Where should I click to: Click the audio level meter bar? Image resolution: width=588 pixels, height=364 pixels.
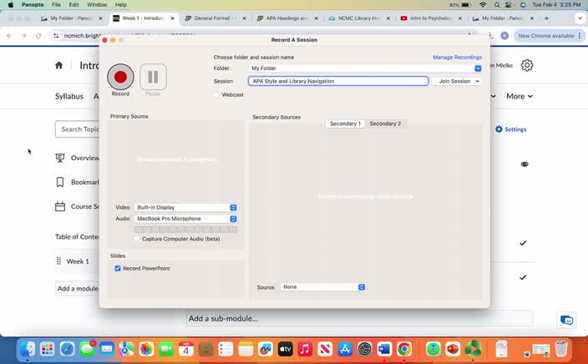(x=185, y=230)
